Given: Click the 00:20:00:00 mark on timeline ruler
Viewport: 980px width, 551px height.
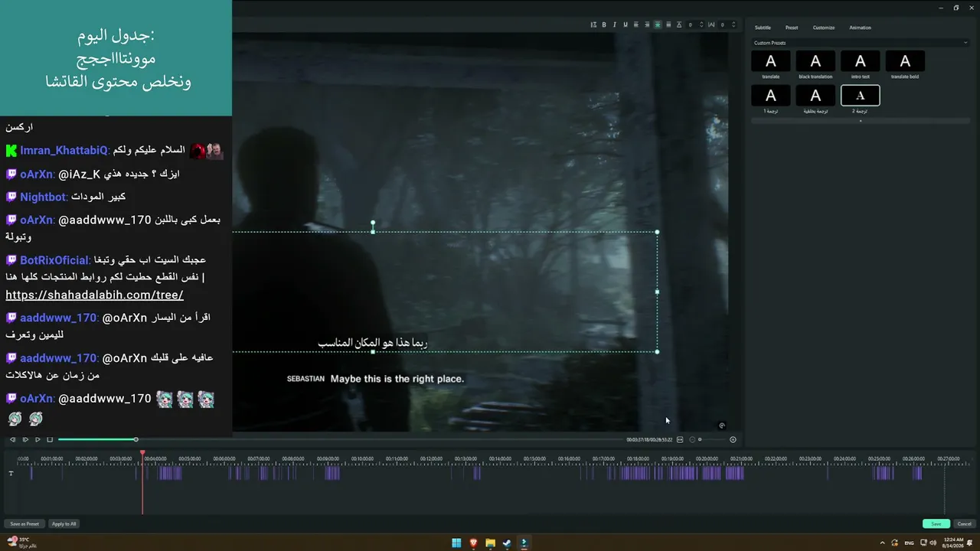Looking at the screenshot, I should 707,458.
